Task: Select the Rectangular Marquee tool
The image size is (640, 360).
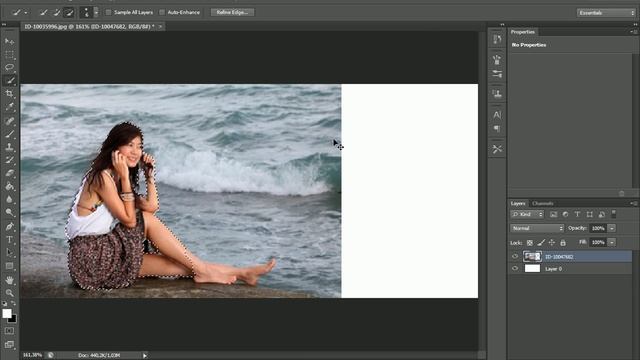Action: tap(9, 54)
